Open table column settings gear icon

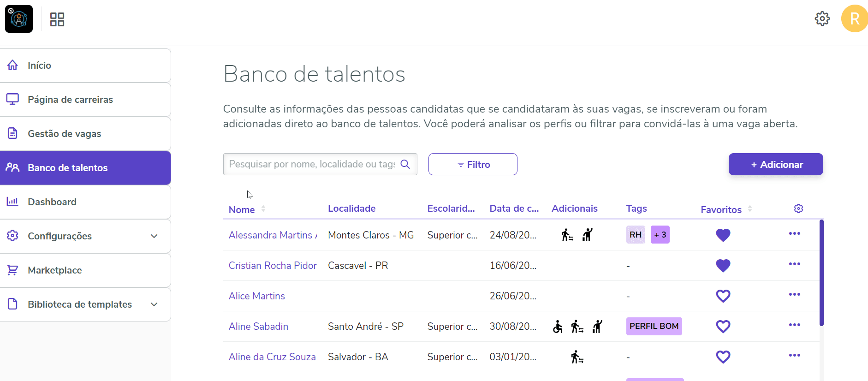pos(799,208)
